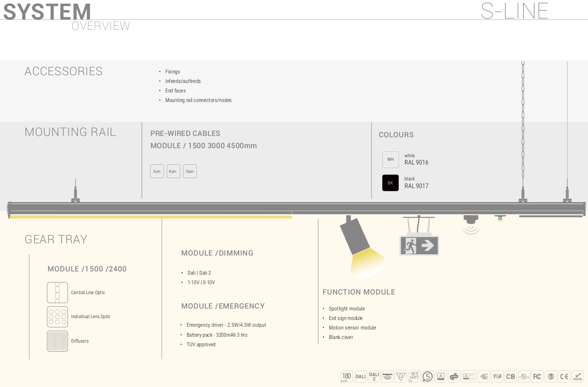The height and width of the screenshot is (387, 588).
Task: Click the FCC certification icon
Action: (x=537, y=376)
